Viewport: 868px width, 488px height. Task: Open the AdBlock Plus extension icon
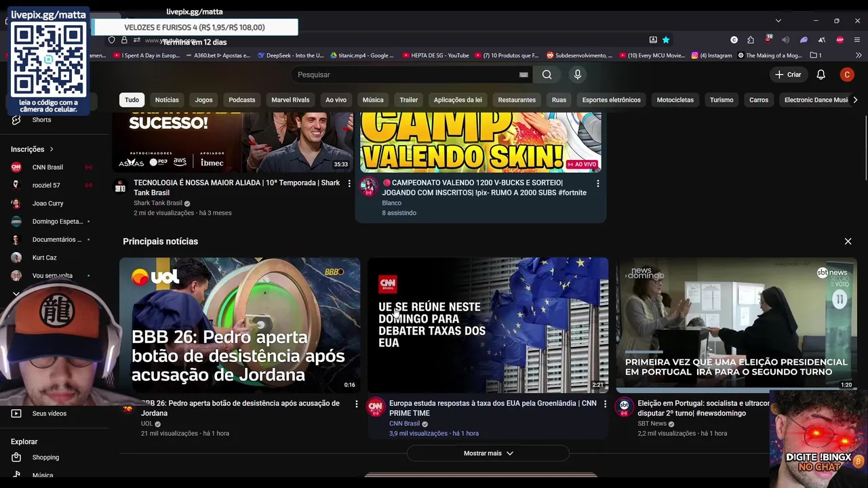[840, 40]
